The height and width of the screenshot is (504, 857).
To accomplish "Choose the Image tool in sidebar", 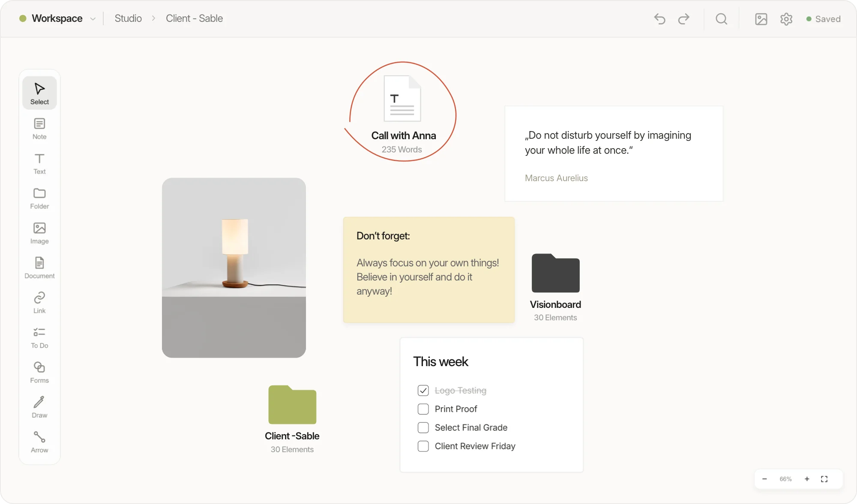I will point(39,233).
